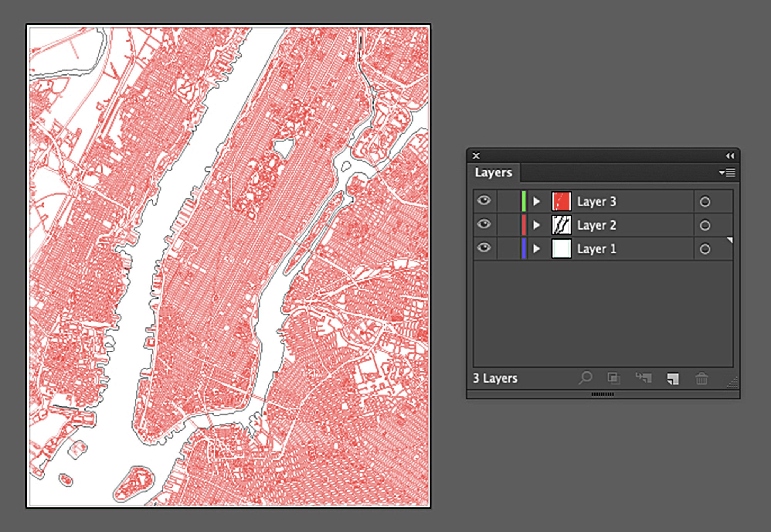
Task: Create a new sublayer
Action: (643, 379)
